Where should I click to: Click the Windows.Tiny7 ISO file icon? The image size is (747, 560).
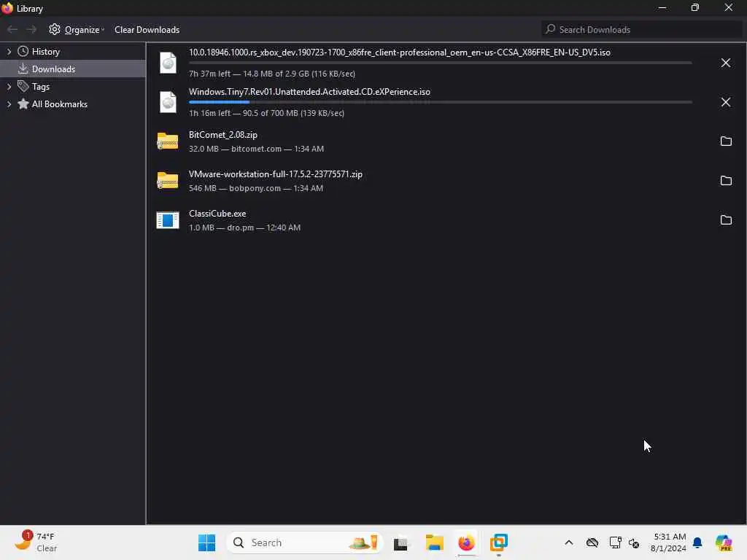(x=168, y=102)
